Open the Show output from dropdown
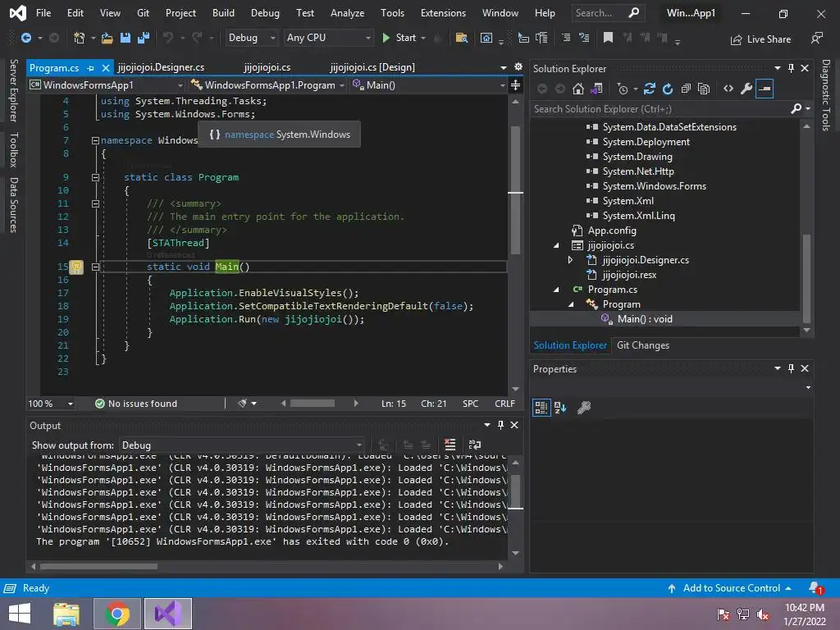Screen dimensions: 840x630 click(242, 445)
